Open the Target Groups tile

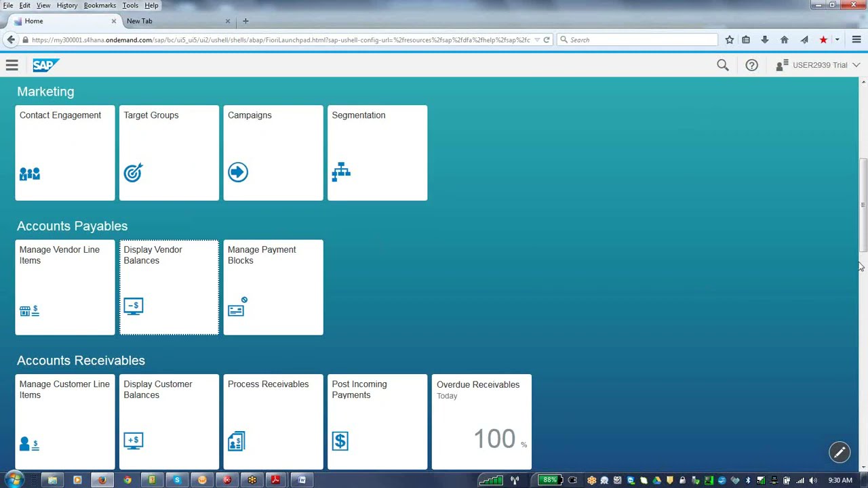[170, 152]
